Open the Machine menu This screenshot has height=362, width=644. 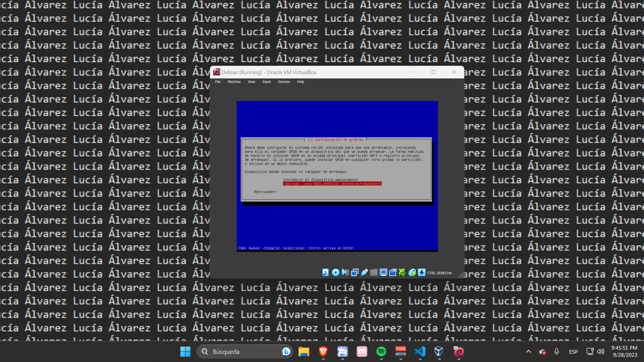(234, 82)
